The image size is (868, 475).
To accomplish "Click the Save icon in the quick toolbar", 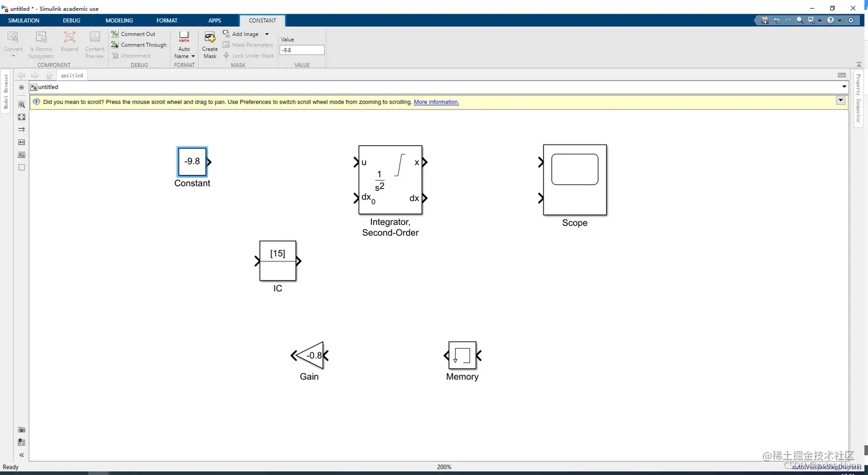I will point(765,20).
